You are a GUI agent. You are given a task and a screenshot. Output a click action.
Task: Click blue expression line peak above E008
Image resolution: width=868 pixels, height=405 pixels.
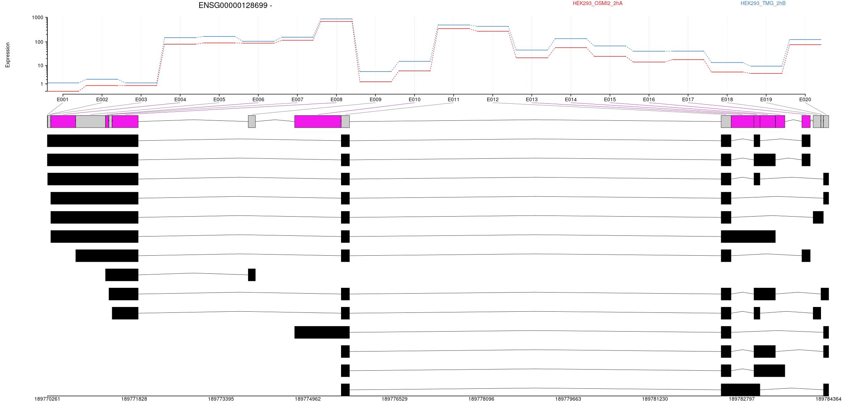[336, 19]
